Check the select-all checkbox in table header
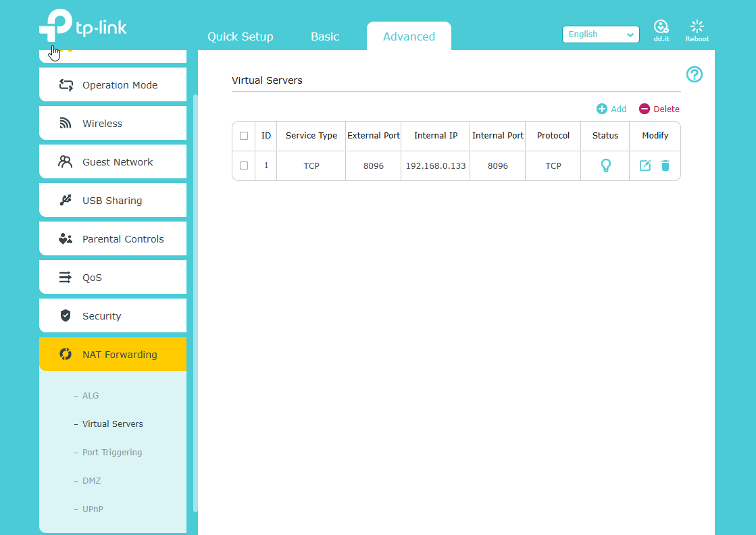Screen dimensions: 756x535 coord(244,136)
